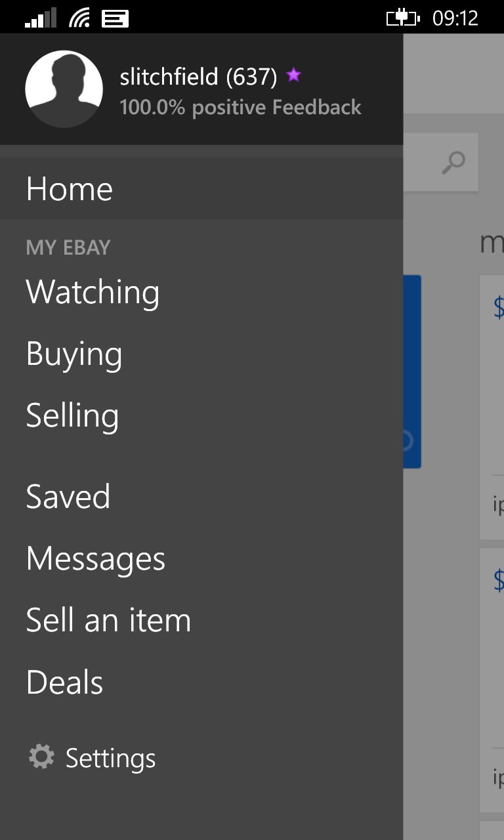Tap the Wi-Fi status icon

pyautogui.click(x=79, y=18)
